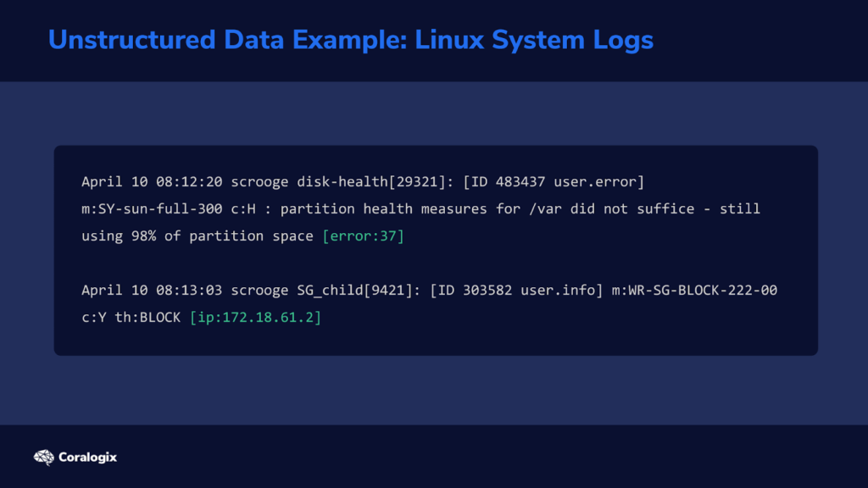Screen dimensions: 868x488
Task: Click the 'm:SY-sun-full-300' message code
Action: tap(152, 209)
